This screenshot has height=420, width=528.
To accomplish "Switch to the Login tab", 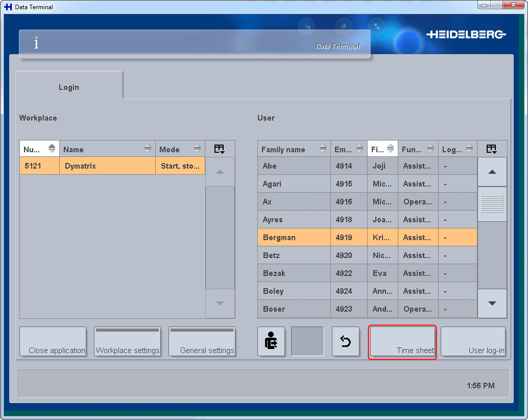I will pyautogui.click(x=68, y=87).
